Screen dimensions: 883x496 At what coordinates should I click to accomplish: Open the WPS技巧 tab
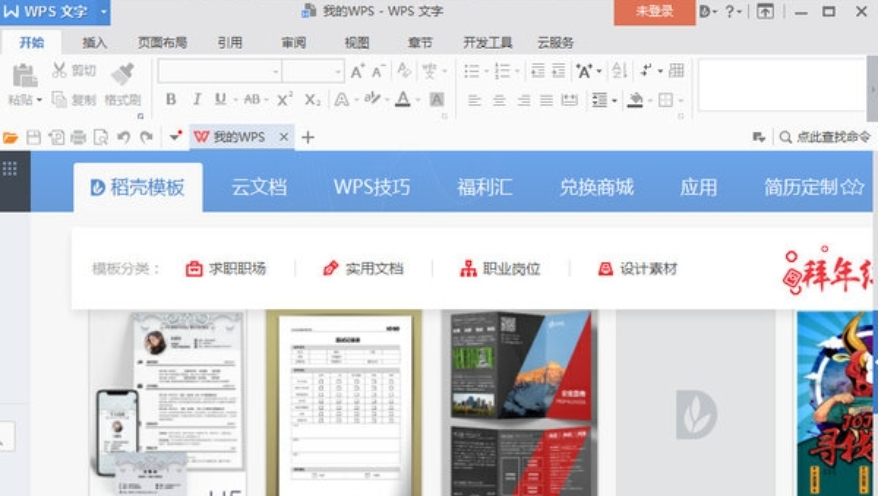(372, 187)
